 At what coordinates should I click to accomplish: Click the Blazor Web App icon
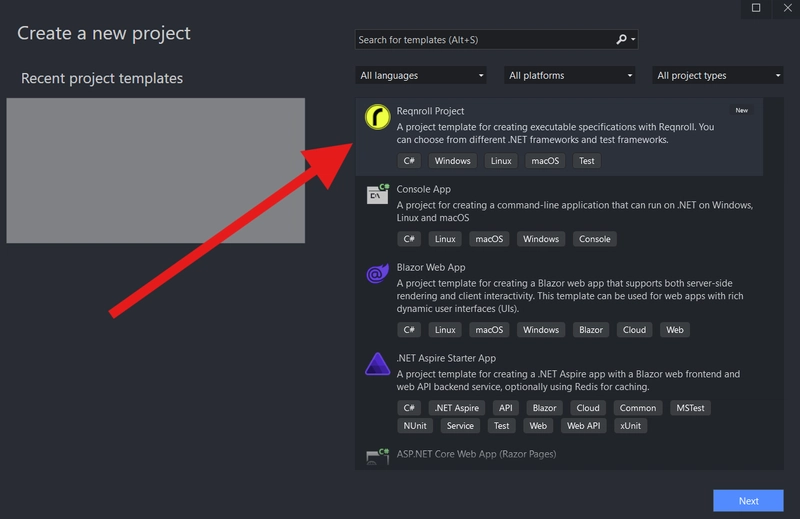pyautogui.click(x=377, y=273)
